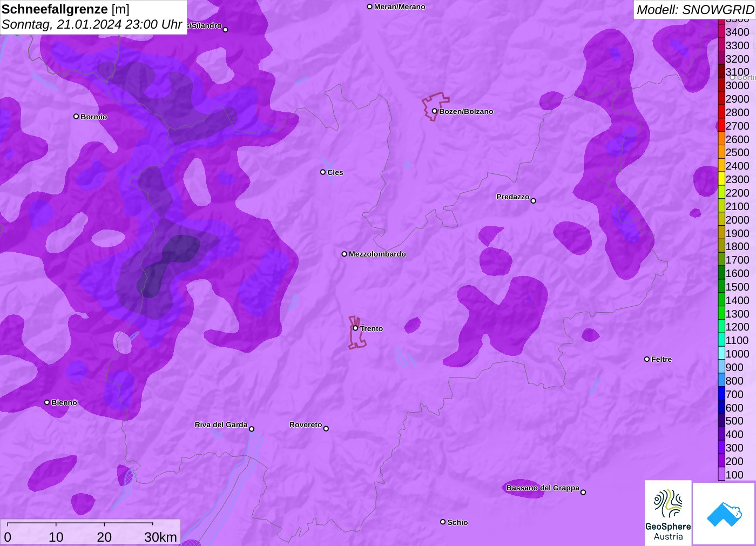Click the Mezzolombardo marker dot
The width and height of the screenshot is (756, 546).
pos(344,254)
